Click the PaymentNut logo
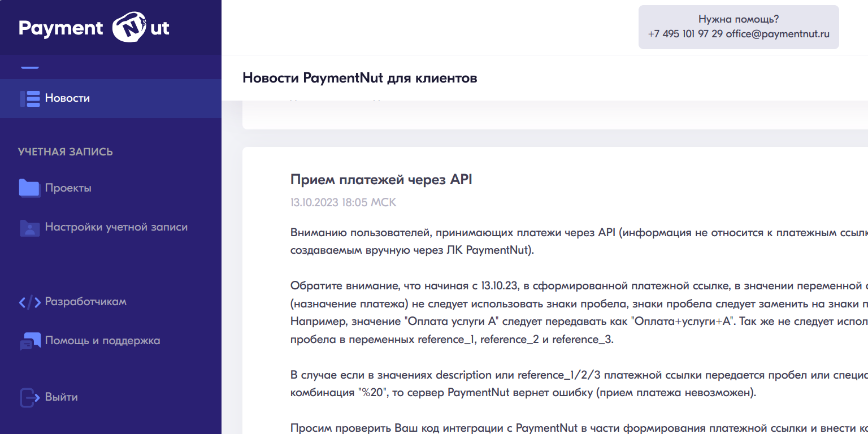This screenshot has width=868, height=434. click(94, 28)
